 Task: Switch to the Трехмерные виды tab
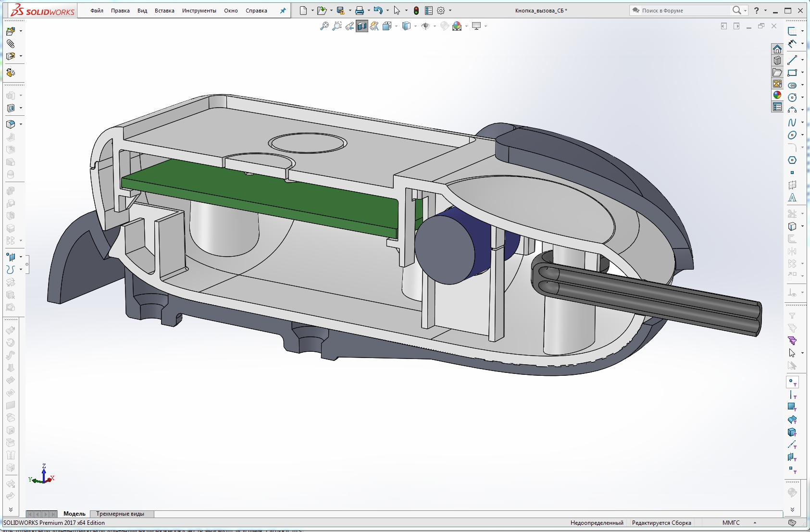coord(122,514)
